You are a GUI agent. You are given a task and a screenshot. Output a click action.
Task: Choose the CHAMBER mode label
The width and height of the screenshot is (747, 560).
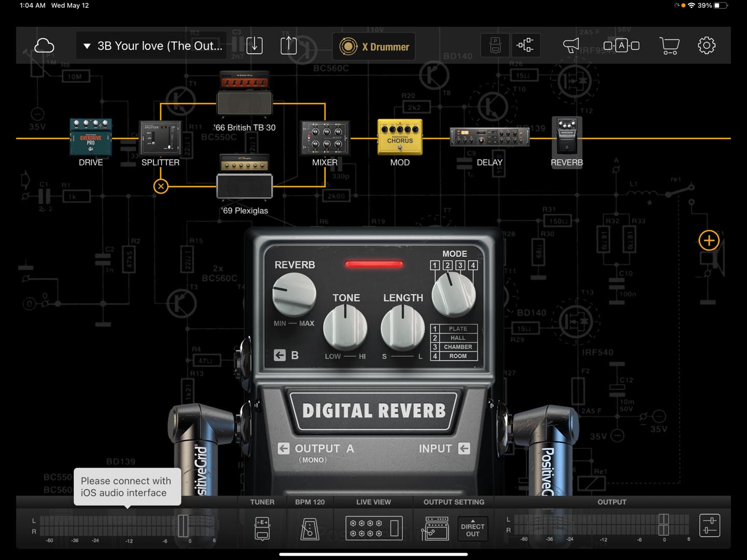[x=458, y=347]
